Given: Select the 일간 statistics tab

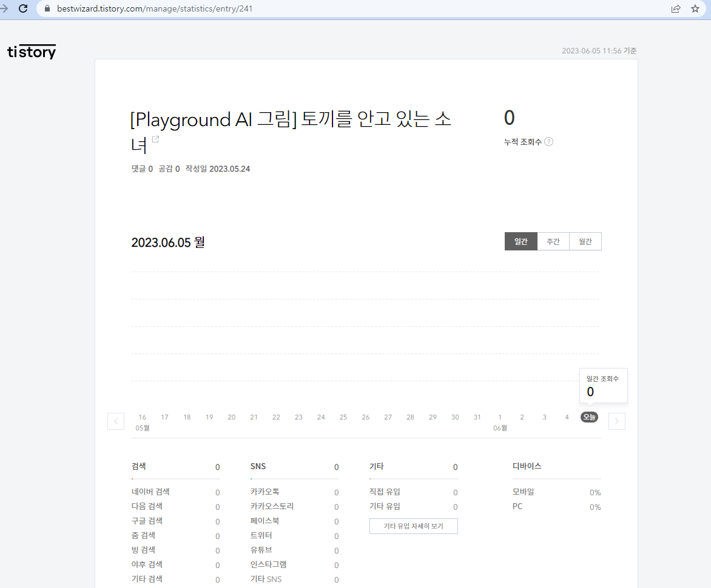Looking at the screenshot, I should [521, 241].
